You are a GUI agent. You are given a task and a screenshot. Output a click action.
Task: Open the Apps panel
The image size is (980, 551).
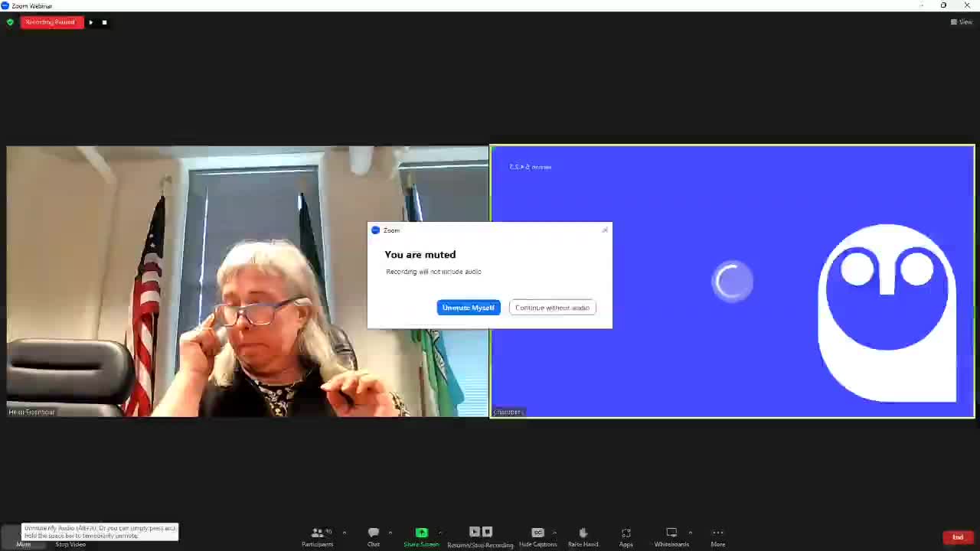point(626,536)
